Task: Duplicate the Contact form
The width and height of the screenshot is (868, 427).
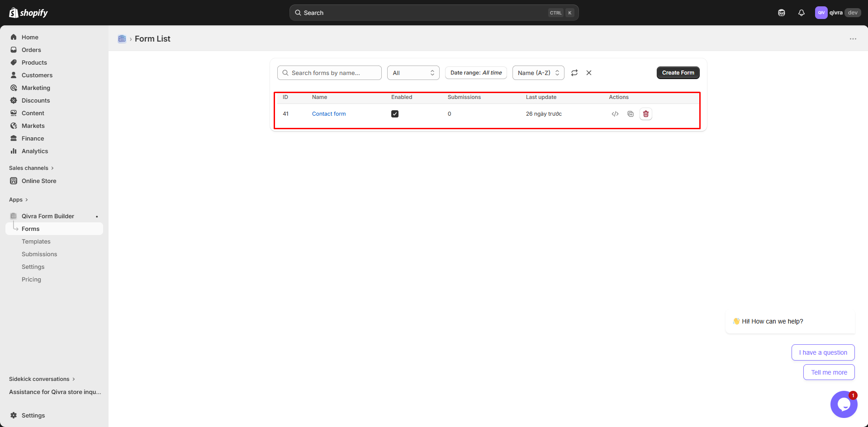Action: pyautogui.click(x=631, y=114)
